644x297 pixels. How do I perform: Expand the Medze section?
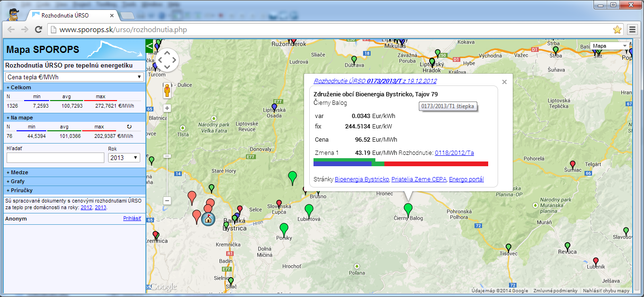tap(75, 172)
